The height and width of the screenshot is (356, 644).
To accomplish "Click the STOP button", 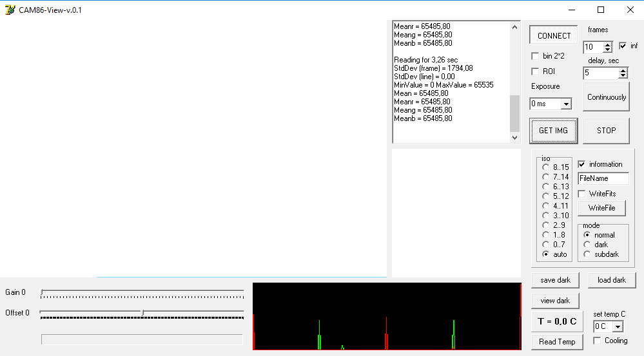I will click(606, 131).
